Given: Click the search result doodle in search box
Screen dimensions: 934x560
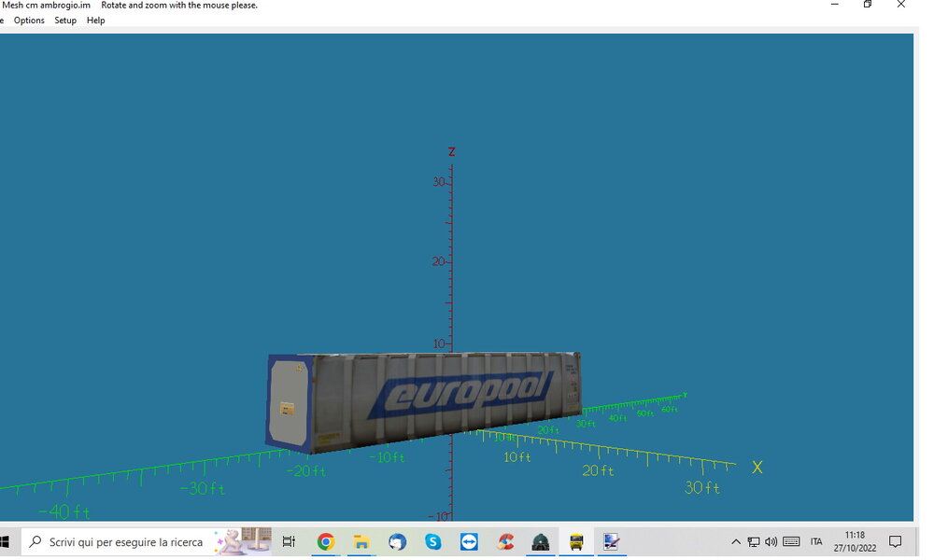Looking at the screenshot, I should pos(243,541).
